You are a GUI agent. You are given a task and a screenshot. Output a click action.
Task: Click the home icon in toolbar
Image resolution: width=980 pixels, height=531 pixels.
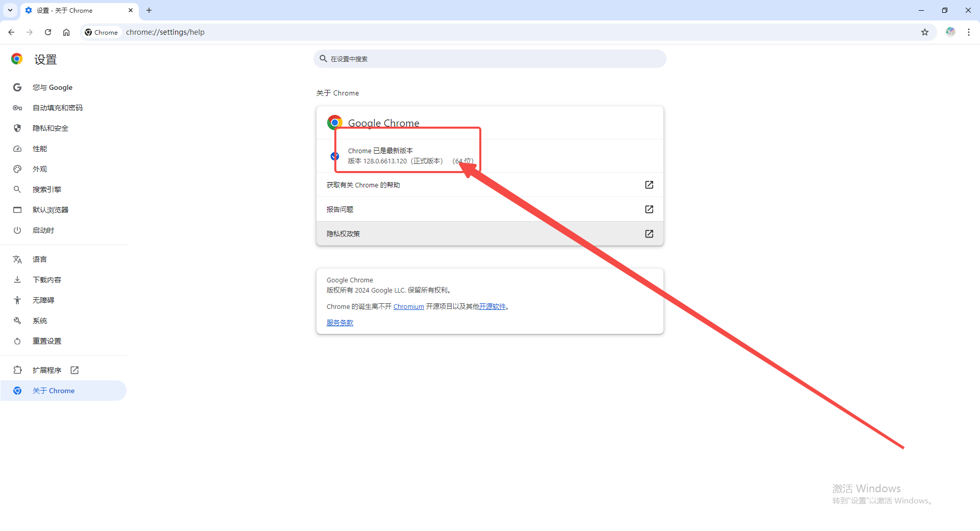pos(66,32)
